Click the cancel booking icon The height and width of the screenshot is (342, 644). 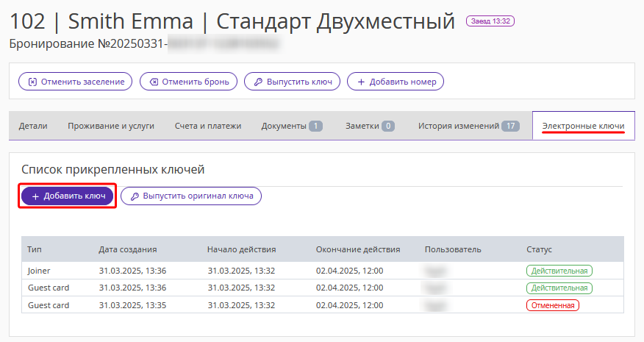pos(153,82)
